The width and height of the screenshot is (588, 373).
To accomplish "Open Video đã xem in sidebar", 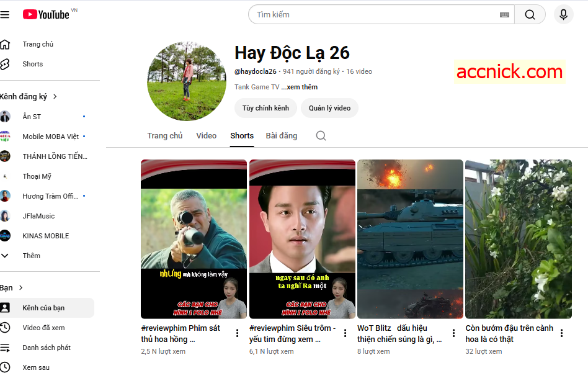I will [x=43, y=328].
